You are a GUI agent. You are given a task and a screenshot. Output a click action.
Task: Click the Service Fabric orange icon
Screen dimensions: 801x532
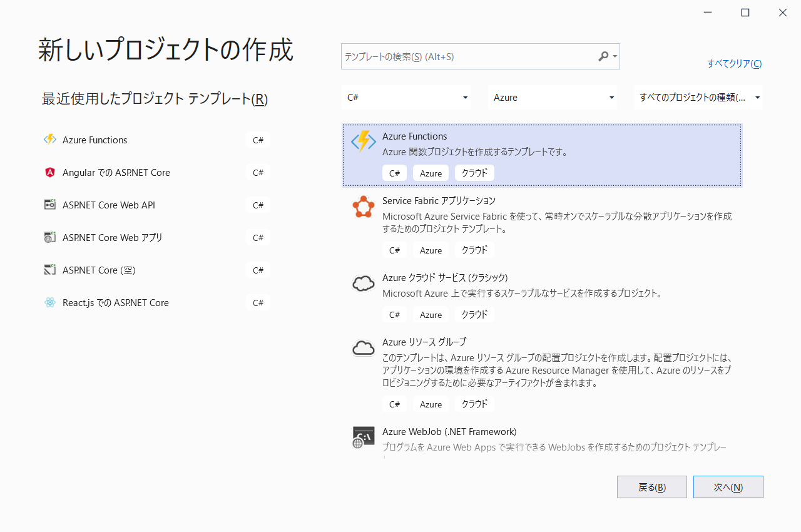click(364, 207)
